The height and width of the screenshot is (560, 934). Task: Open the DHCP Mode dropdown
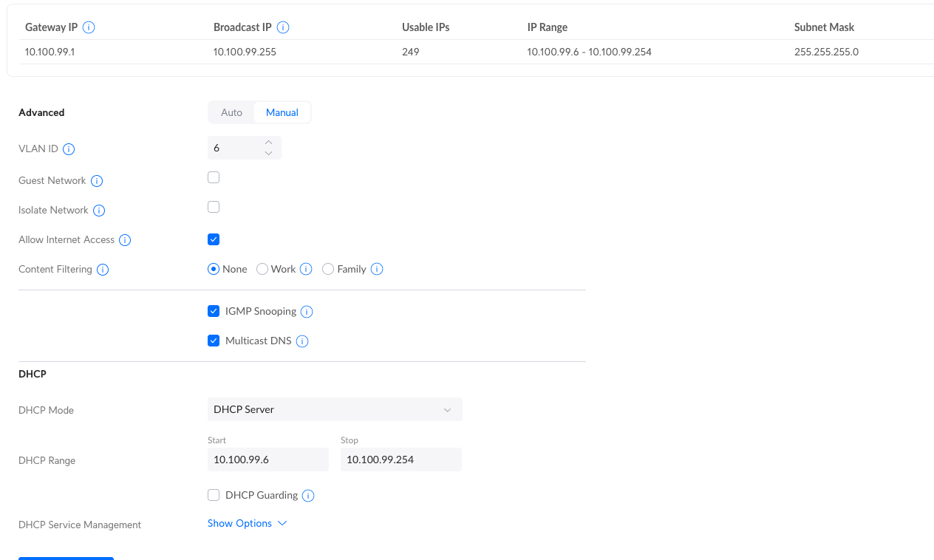click(334, 409)
